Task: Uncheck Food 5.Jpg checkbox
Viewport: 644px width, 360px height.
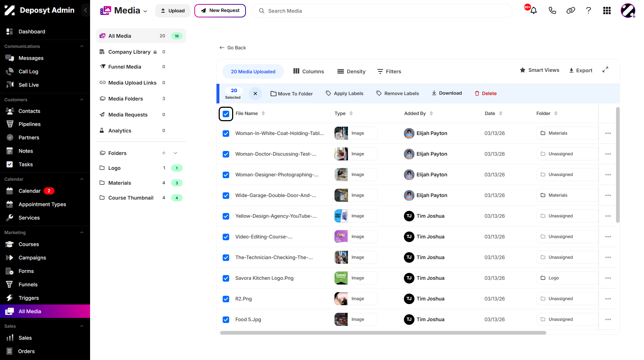Action: [x=226, y=319]
